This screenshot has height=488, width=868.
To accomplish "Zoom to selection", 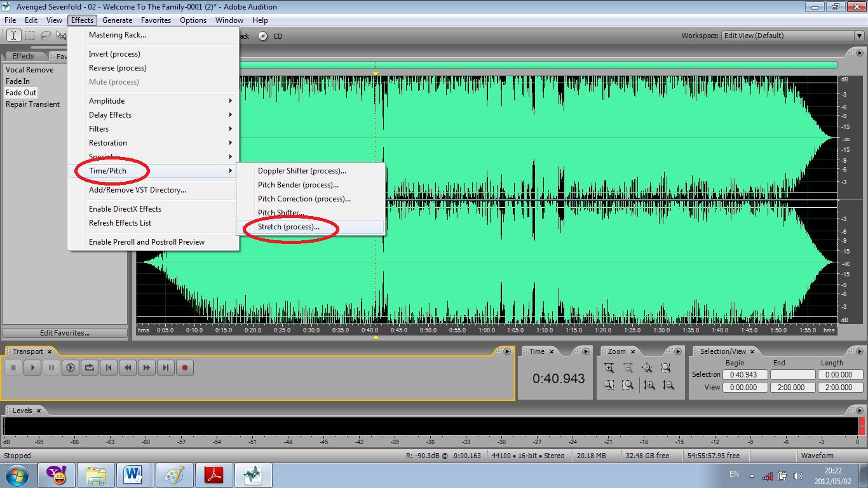I will point(666,368).
